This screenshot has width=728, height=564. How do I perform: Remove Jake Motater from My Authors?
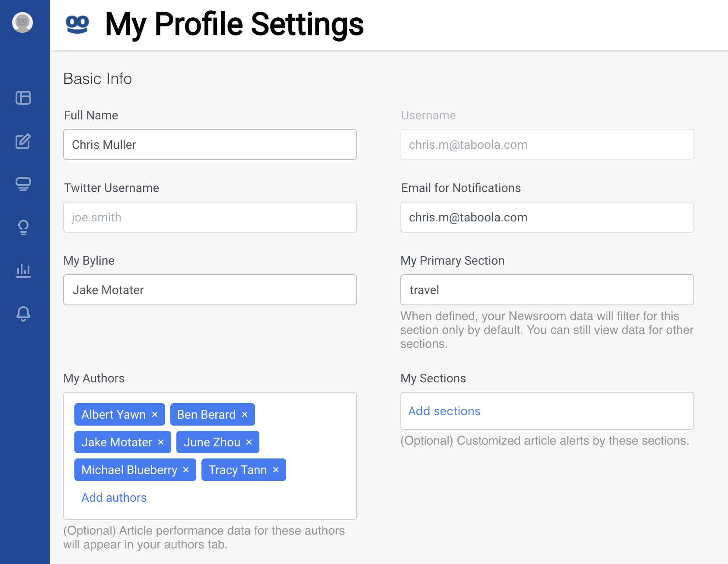click(160, 442)
